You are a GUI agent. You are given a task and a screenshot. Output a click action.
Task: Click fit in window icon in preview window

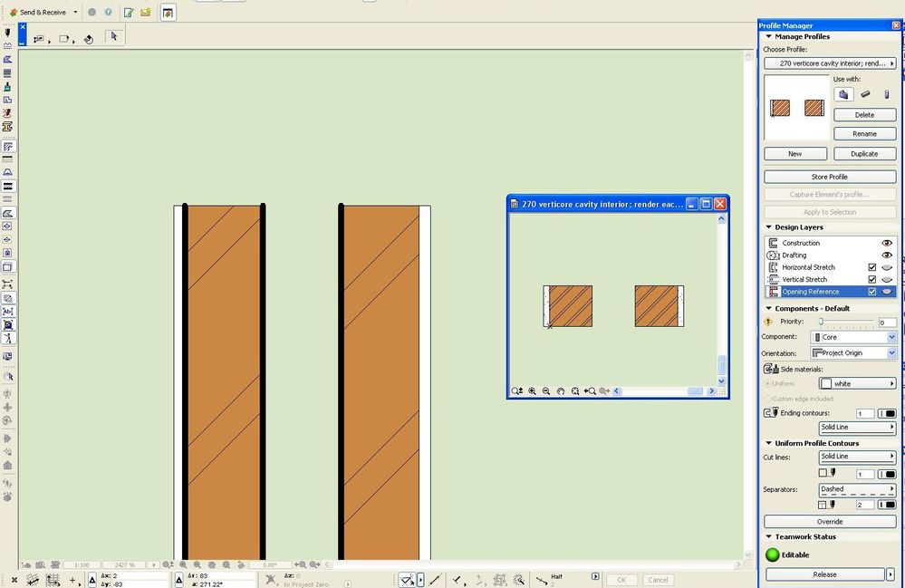575,391
